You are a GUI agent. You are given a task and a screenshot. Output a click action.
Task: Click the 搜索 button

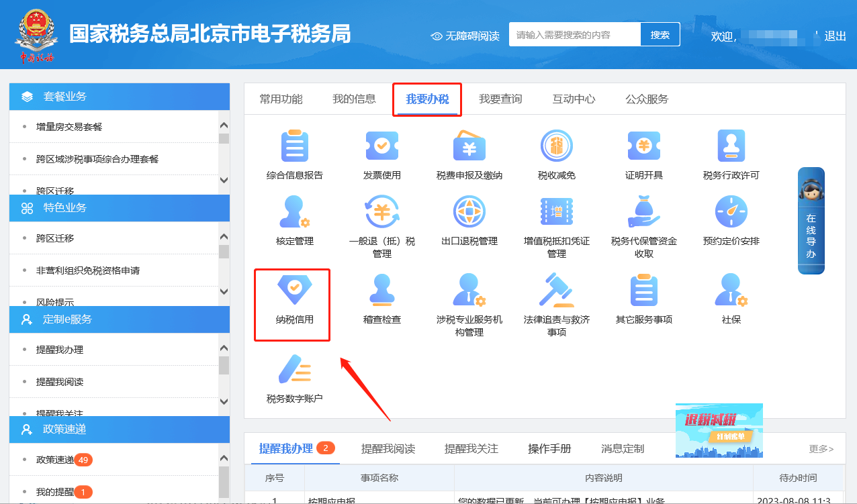click(660, 34)
